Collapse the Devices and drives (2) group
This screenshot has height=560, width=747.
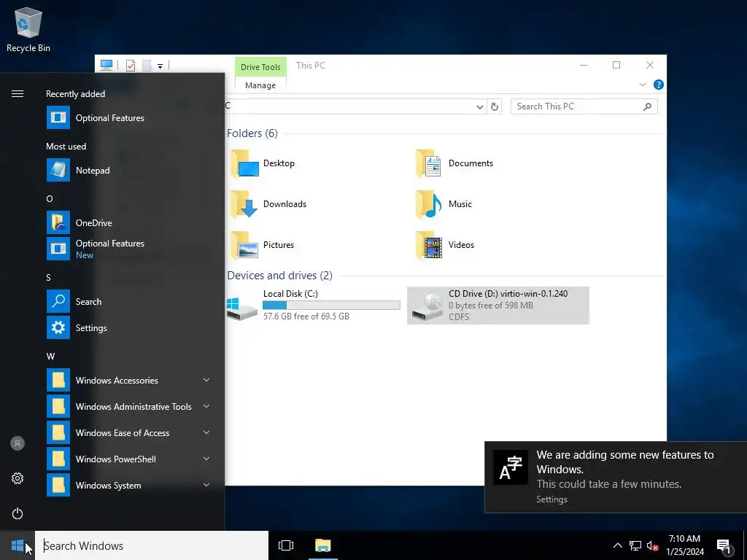tap(279, 276)
